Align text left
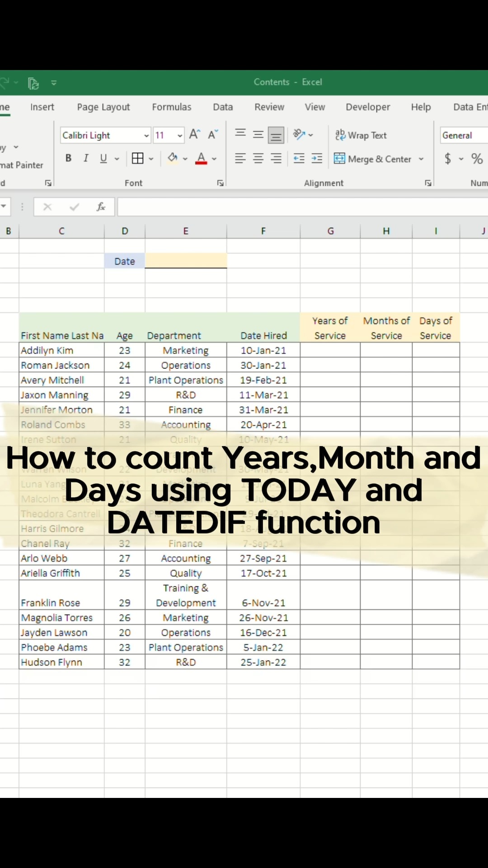This screenshot has width=488, height=868. click(240, 158)
